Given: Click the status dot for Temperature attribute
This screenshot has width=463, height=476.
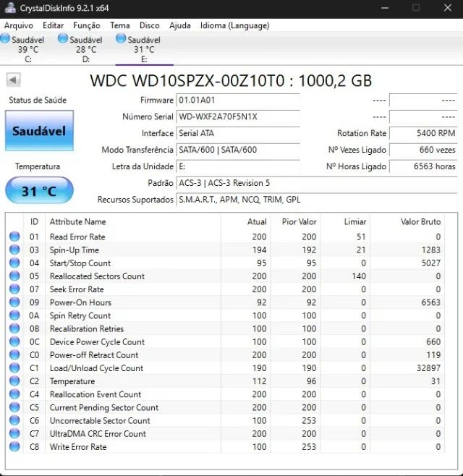Looking at the screenshot, I should pyautogui.click(x=14, y=381).
